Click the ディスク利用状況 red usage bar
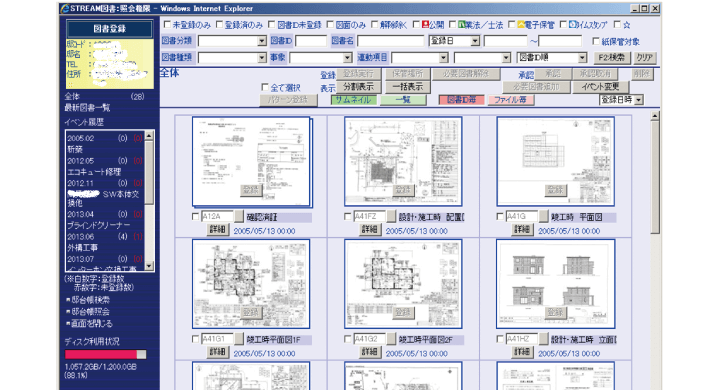This screenshot has width=720, height=390. (x=101, y=354)
